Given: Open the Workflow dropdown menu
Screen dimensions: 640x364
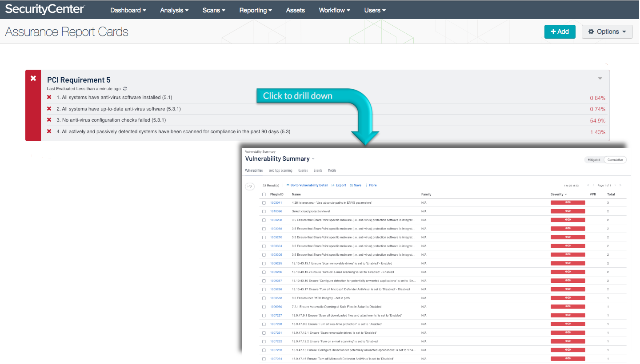Looking at the screenshot, I should pyautogui.click(x=334, y=10).
